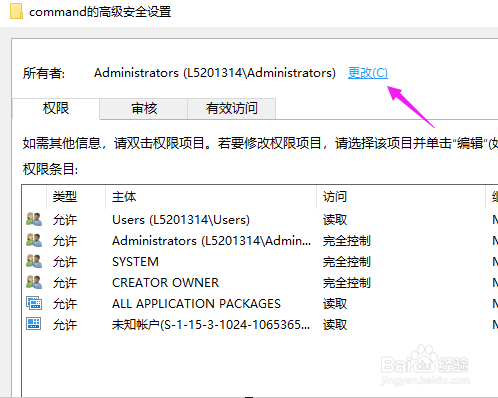Select the Users group icon row
Screen dimensions: 498x398
tap(34, 219)
